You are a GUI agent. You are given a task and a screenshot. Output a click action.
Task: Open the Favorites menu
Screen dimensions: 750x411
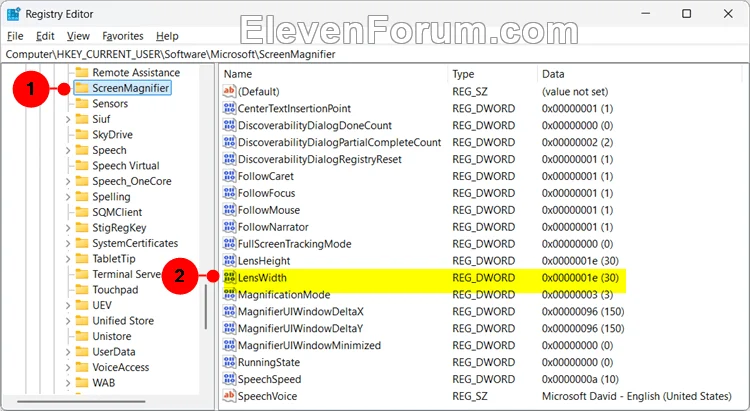[122, 36]
